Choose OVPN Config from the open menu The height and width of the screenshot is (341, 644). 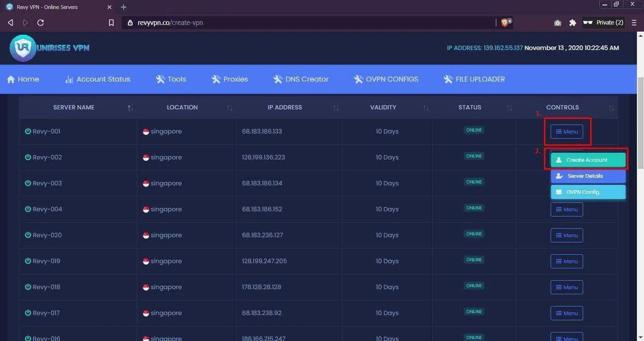(x=588, y=192)
